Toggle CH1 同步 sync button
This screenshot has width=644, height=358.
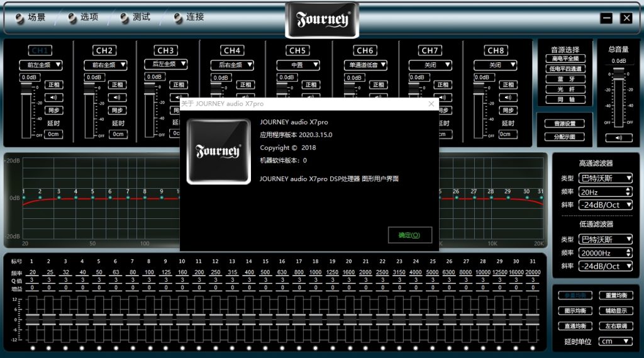54,110
